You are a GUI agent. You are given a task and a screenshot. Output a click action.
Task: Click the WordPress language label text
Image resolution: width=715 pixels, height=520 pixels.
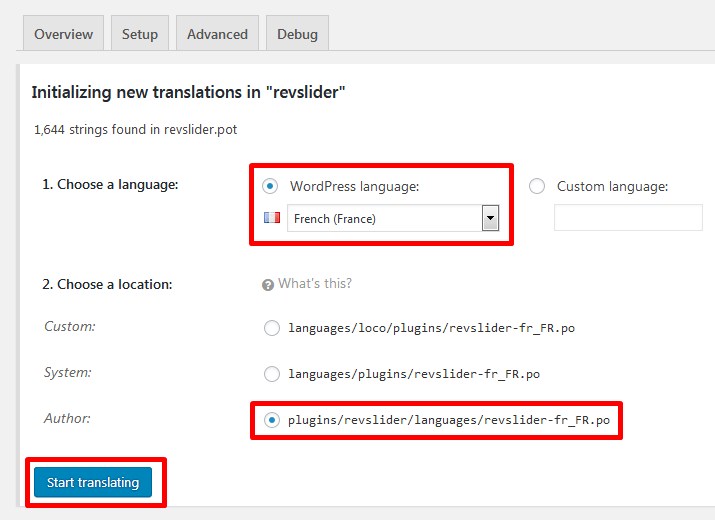pyautogui.click(x=354, y=186)
